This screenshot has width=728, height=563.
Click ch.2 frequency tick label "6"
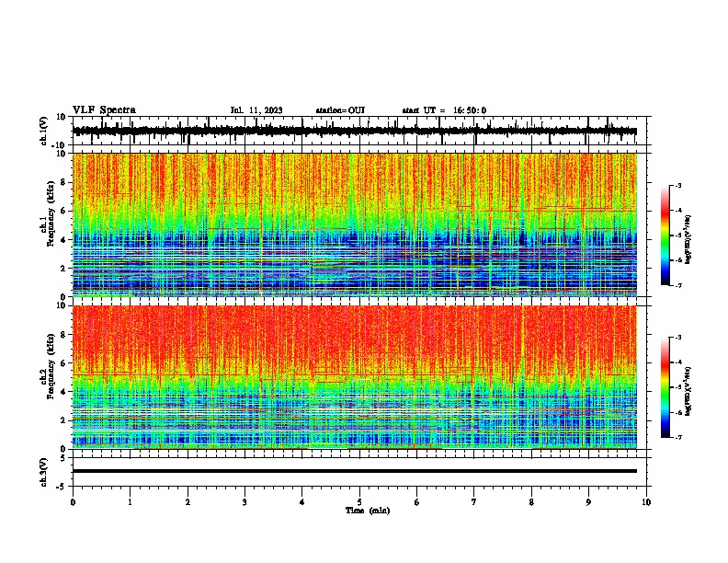pyautogui.click(x=63, y=362)
